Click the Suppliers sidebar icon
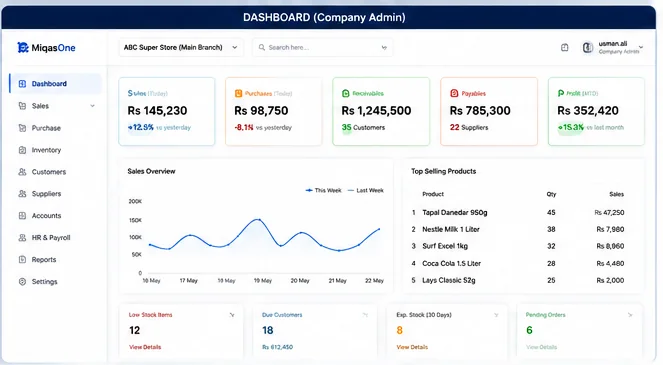Screen dimensions: 663x365 coord(22,194)
